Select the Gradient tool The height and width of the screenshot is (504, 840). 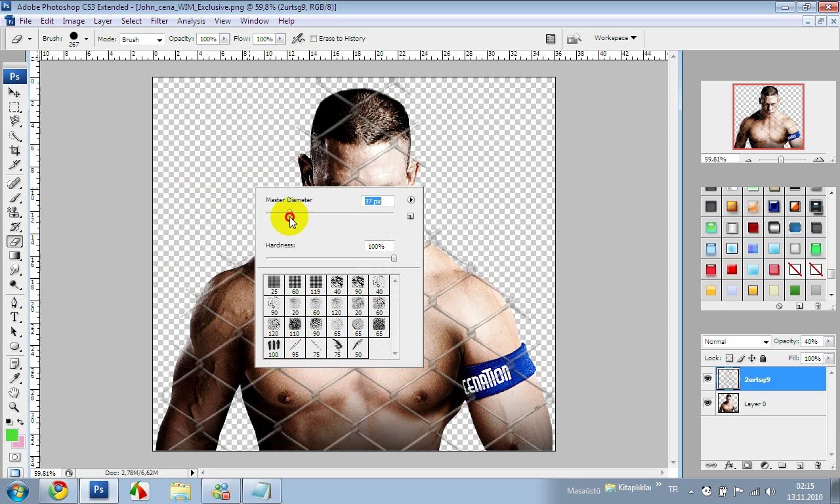(14, 256)
